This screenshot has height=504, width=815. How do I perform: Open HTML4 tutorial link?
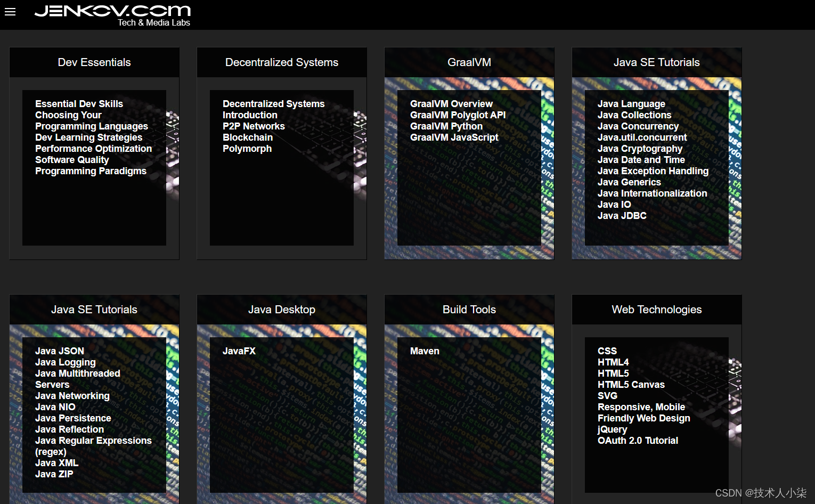coord(613,362)
